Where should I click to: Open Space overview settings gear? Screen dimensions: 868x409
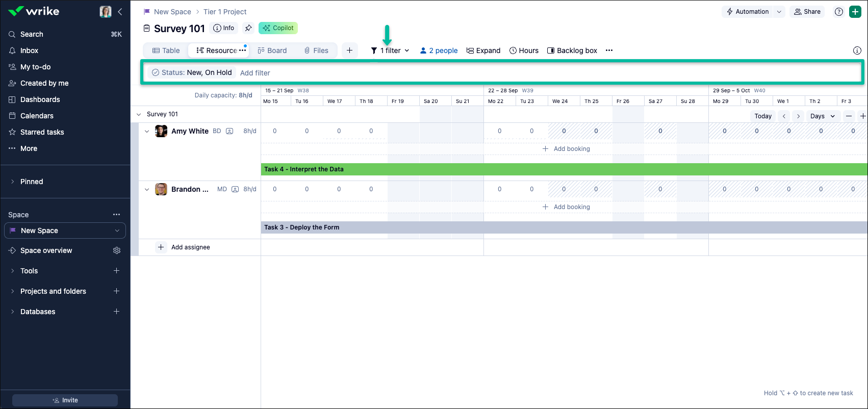click(117, 250)
